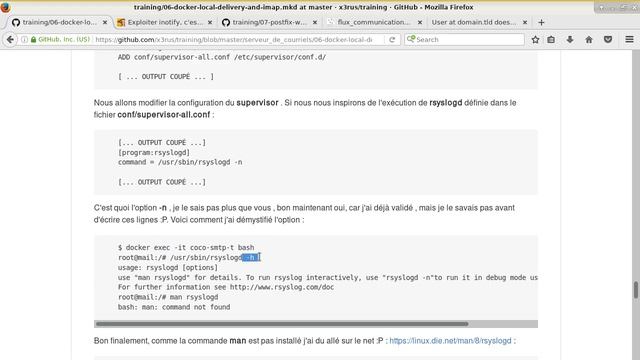The width and height of the screenshot is (640, 360).
Task: Click the Firefox logo in title bar
Action: 5,7
